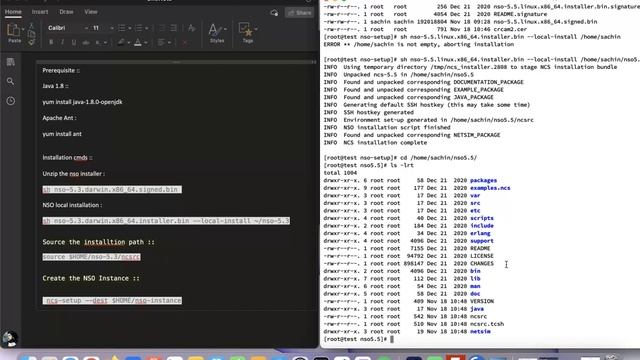Click the Copy icon beside Paste

tap(31, 34)
